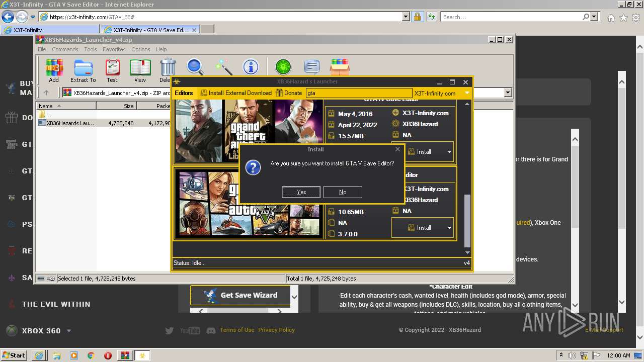Switch to the GTA V Save Editor browser tab

coord(150,30)
